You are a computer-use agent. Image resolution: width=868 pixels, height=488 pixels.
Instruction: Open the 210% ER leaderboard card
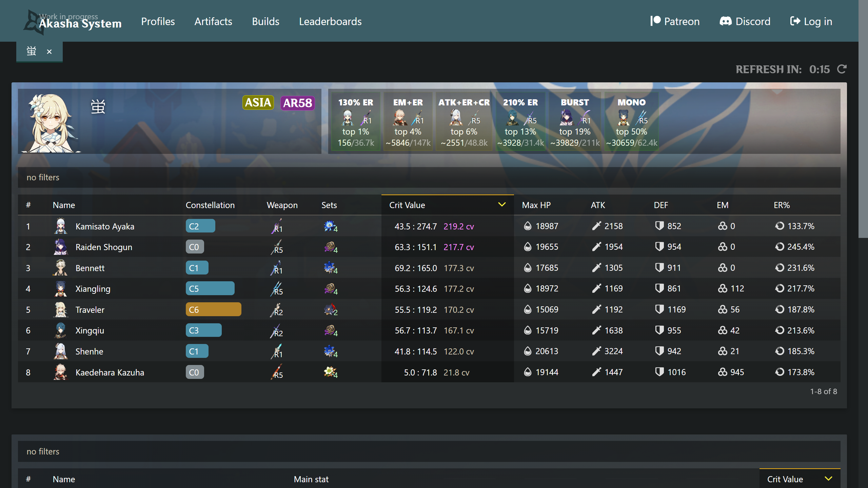click(x=520, y=122)
